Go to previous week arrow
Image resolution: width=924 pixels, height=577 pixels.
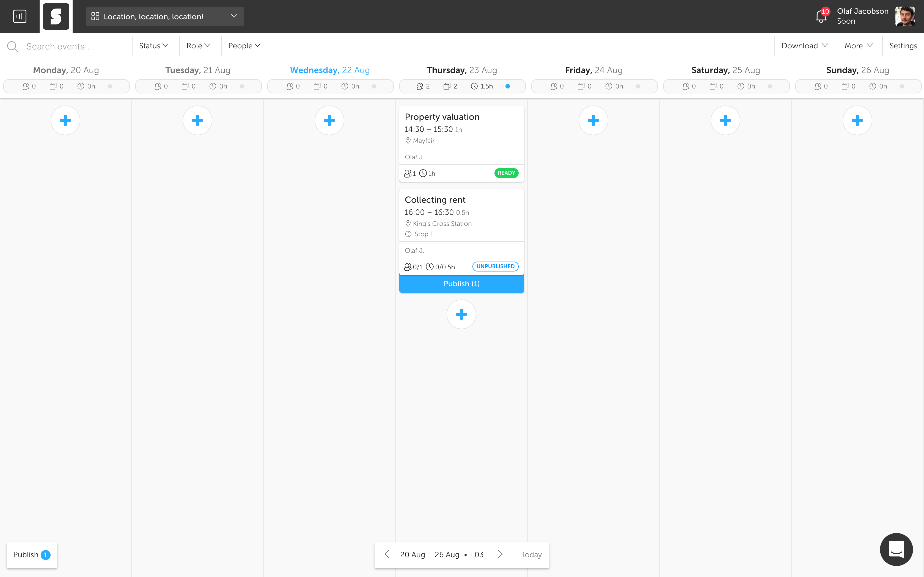tap(387, 554)
